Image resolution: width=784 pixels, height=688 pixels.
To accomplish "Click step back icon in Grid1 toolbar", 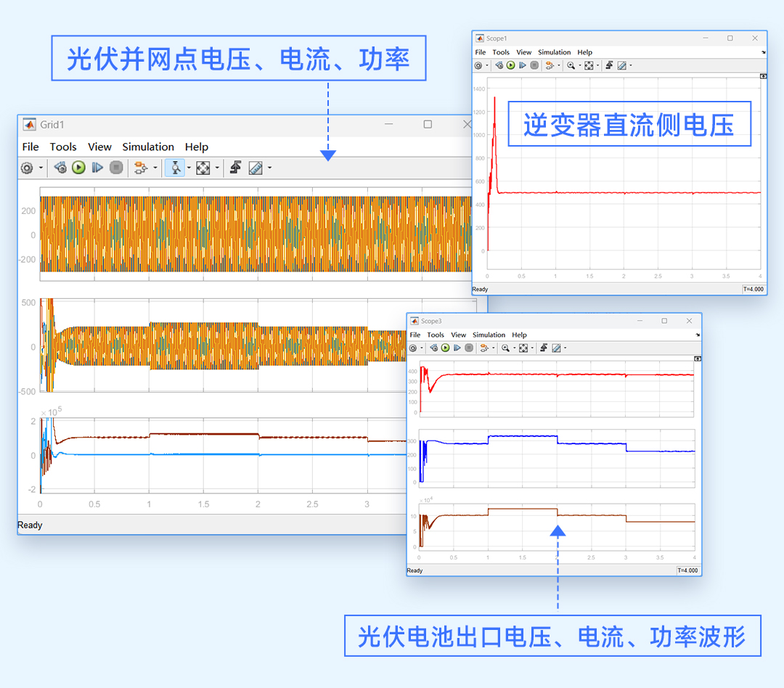I will 60,168.
